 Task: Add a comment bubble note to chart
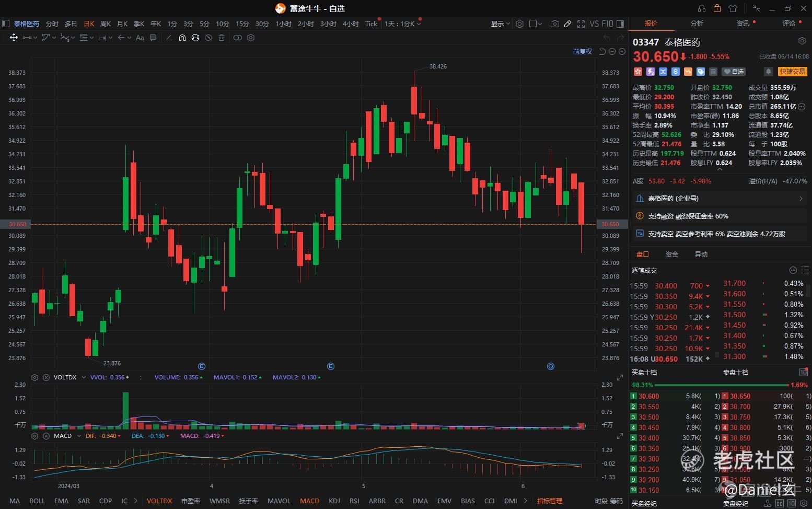click(153, 38)
